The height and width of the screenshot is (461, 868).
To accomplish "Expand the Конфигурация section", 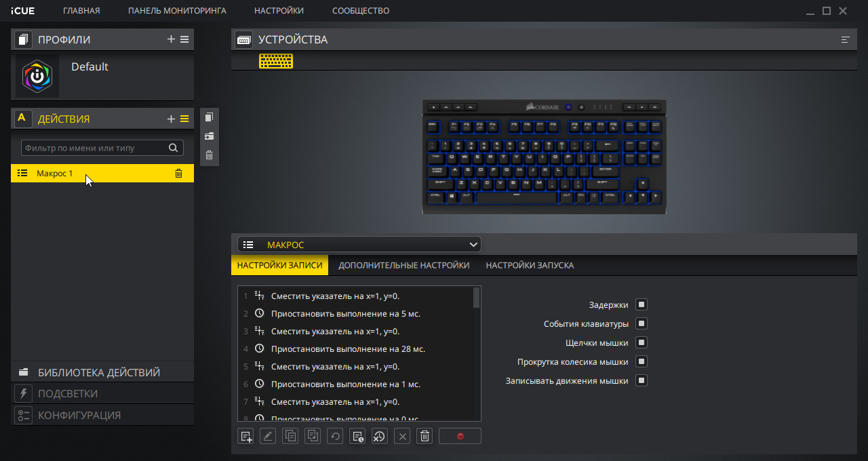I will click(102, 416).
